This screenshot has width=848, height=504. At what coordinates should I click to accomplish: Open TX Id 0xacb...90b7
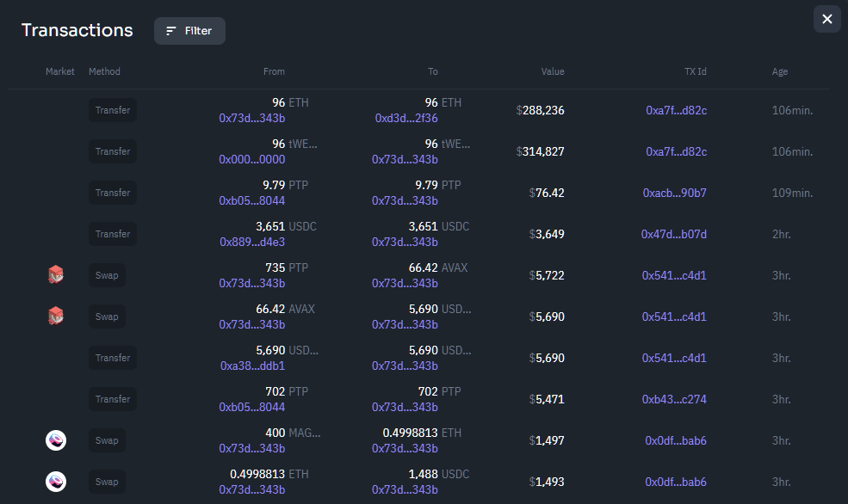coord(674,193)
